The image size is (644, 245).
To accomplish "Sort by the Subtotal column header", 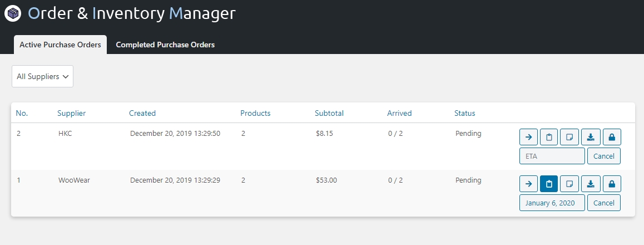I will click(329, 113).
